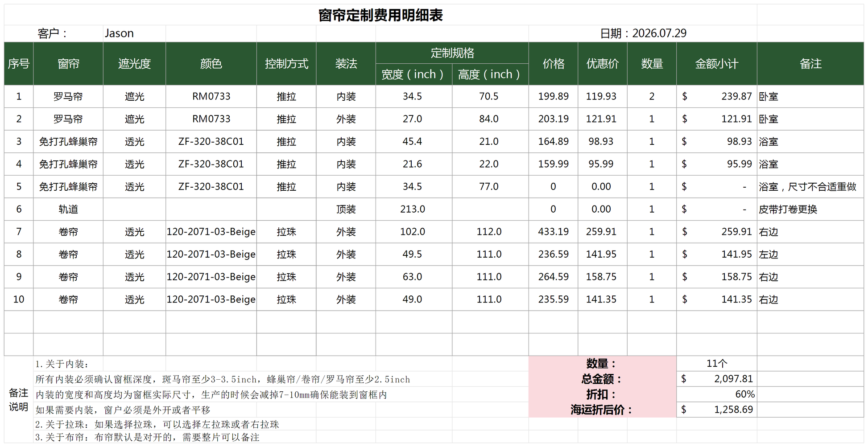Click the 定制规格 merged header

point(452,53)
